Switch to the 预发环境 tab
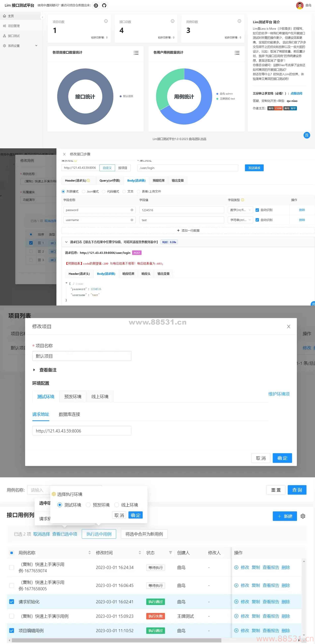The image size is (315, 644). point(73,396)
